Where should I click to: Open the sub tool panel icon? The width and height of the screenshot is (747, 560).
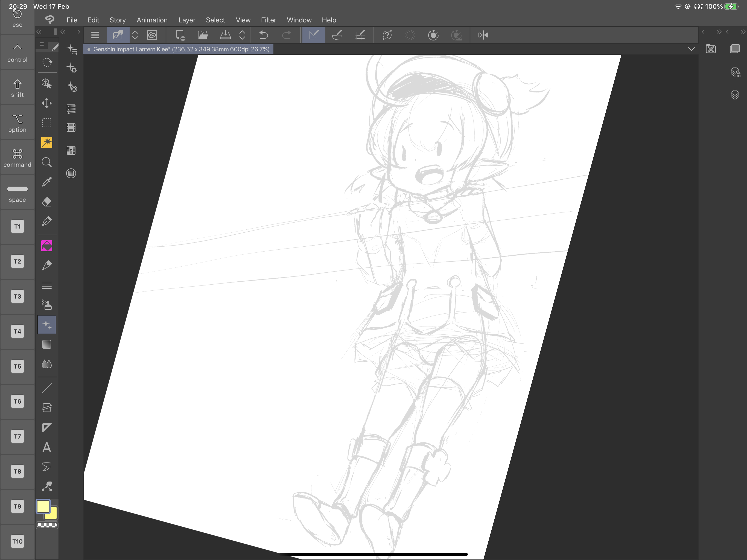[71, 49]
